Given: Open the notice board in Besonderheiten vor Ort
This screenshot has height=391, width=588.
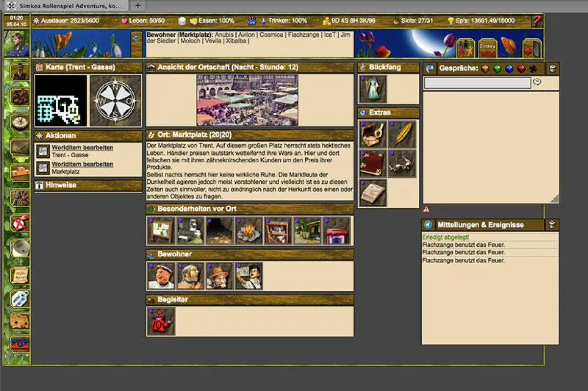Looking at the screenshot, I should [x=161, y=230].
